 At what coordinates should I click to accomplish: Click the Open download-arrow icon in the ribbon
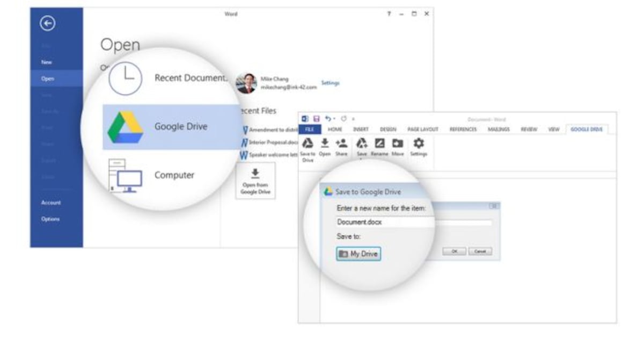tap(325, 143)
